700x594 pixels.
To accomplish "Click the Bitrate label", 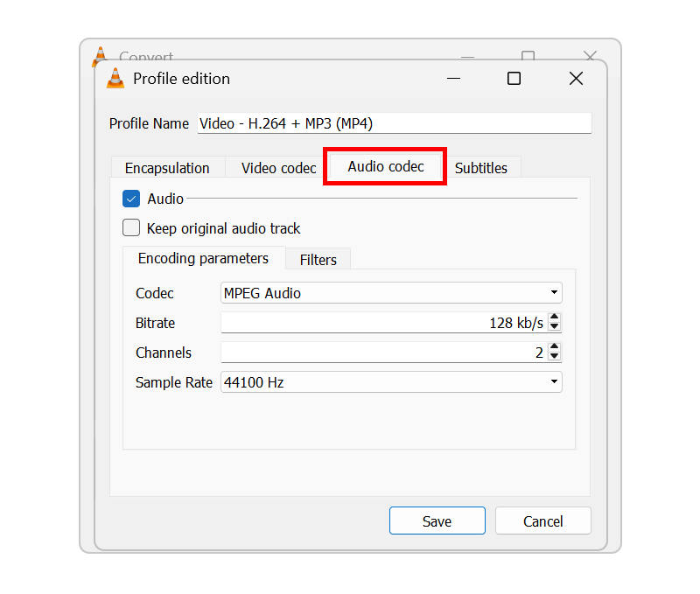I will 156,323.
